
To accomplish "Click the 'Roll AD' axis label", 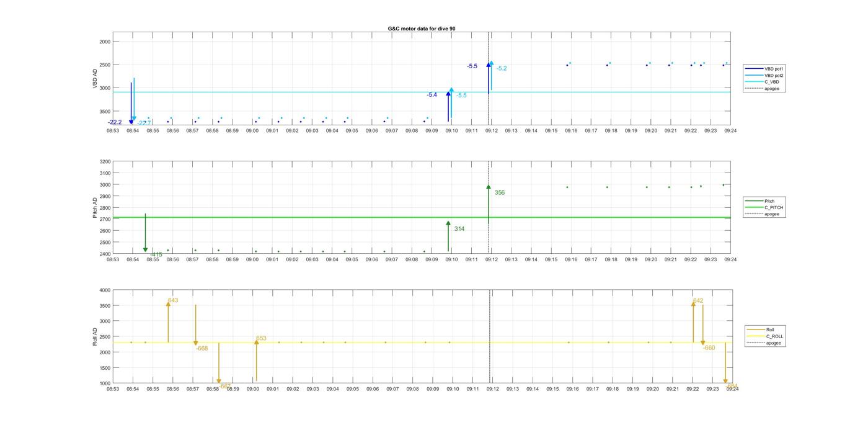I will click(x=95, y=337).
